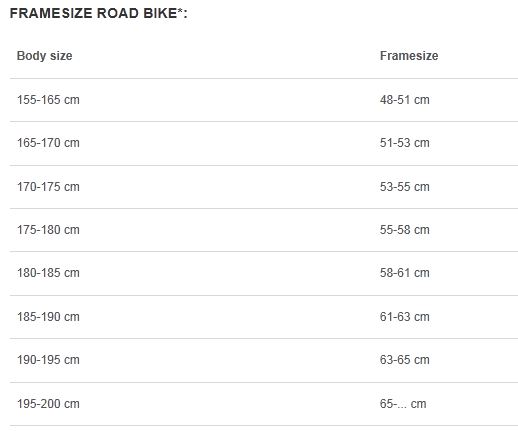
Task: Click the 51-53 cm framesize value
Action: (405, 143)
